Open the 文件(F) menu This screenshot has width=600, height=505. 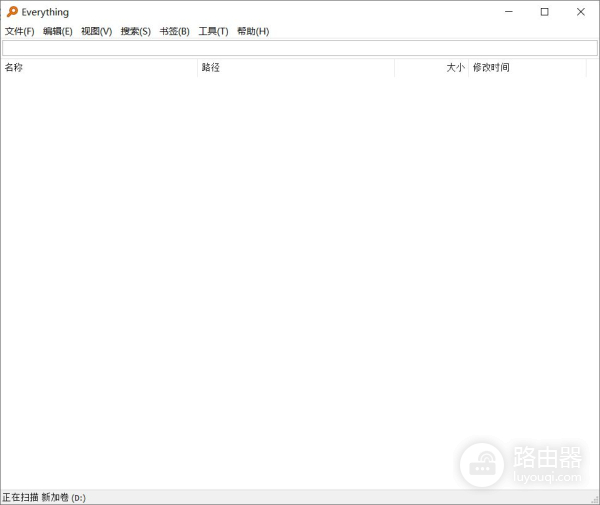pyautogui.click(x=20, y=31)
